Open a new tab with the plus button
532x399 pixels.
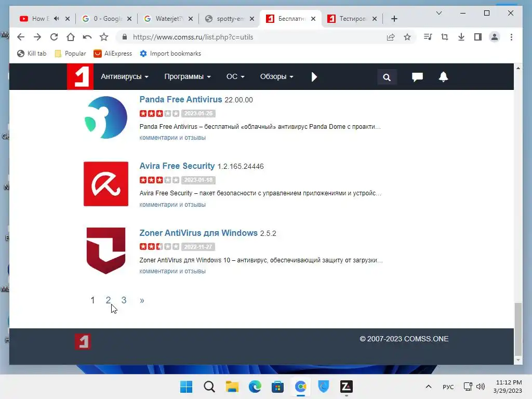point(394,19)
